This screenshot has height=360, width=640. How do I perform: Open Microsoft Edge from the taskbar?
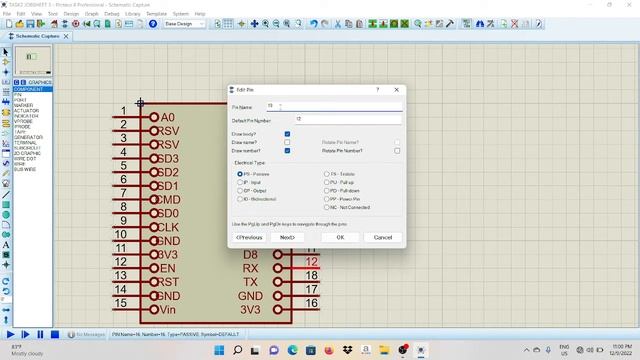coord(292,350)
